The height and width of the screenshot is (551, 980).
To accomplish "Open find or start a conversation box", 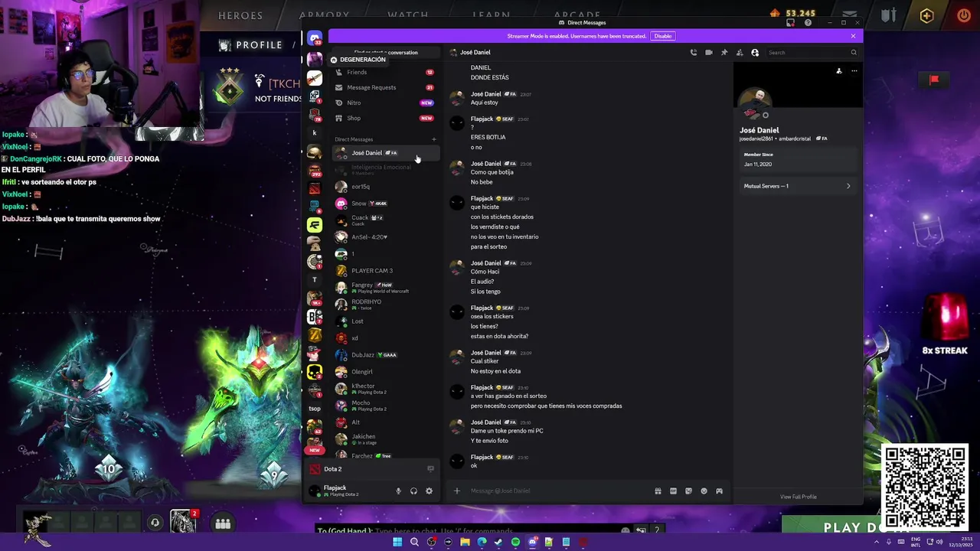I will point(385,53).
